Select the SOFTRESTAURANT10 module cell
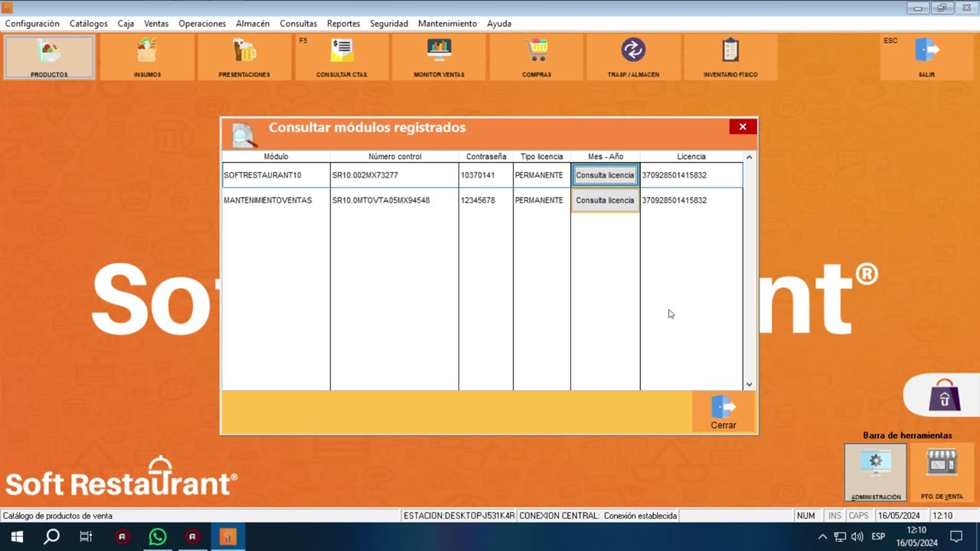Image resolution: width=980 pixels, height=551 pixels. tap(276, 175)
